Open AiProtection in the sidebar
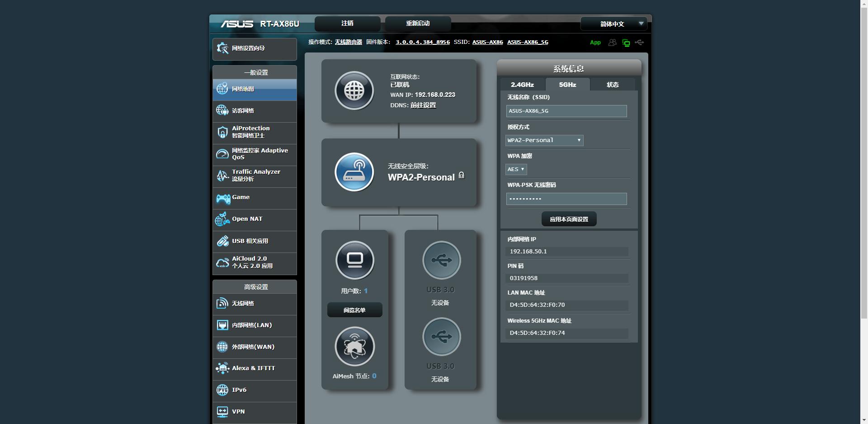 tap(255, 132)
